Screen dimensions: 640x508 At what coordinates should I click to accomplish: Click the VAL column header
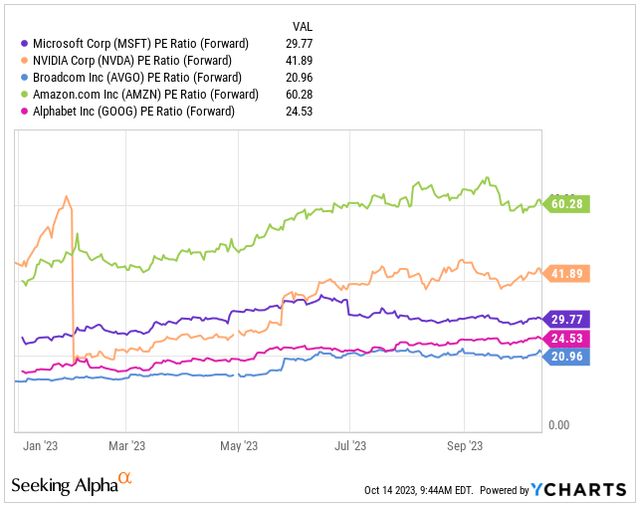click(302, 26)
